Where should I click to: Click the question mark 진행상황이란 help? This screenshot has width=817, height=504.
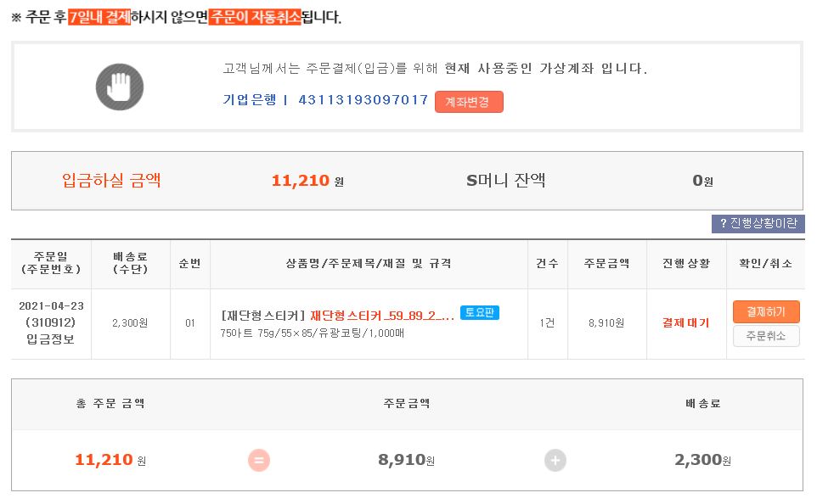click(x=758, y=224)
